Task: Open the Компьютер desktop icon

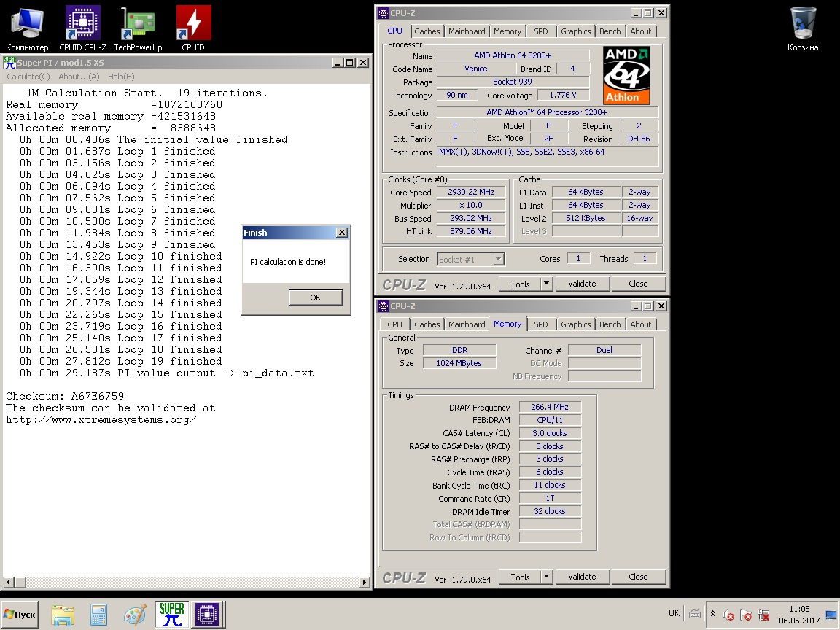Action: tap(27, 29)
